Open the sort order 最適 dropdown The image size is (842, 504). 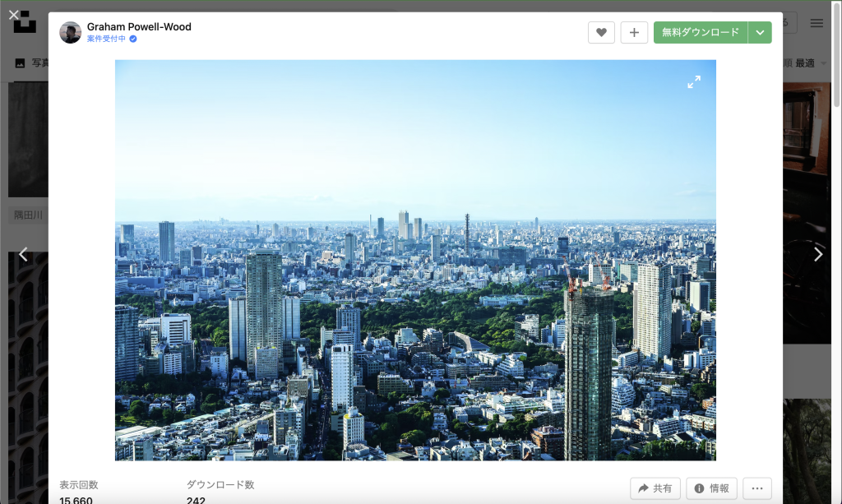[x=806, y=63]
